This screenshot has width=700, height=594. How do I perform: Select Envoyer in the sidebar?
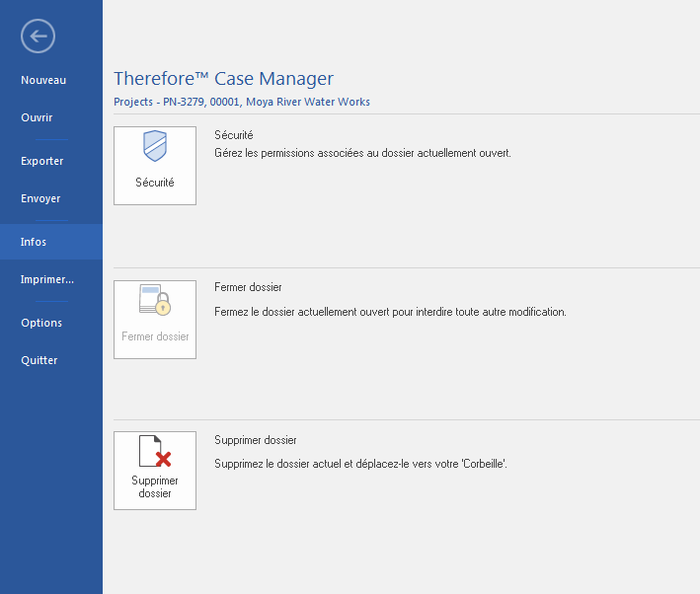[x=40, y=198]
